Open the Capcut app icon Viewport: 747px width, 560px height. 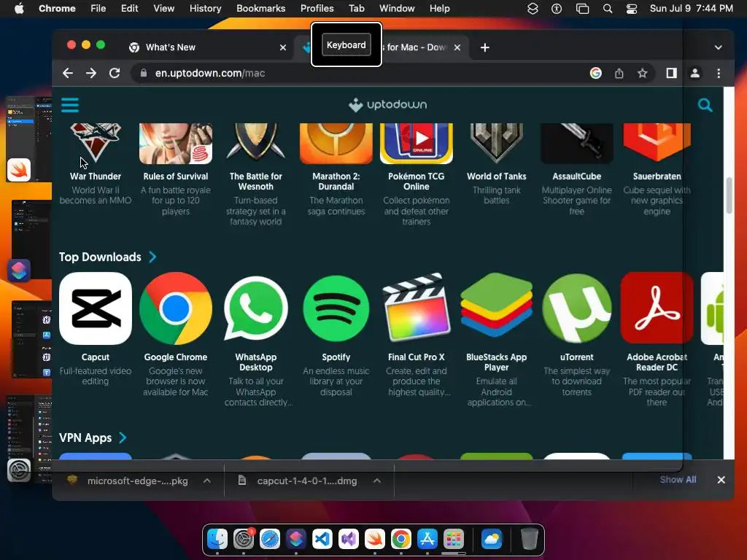(96, 308)
